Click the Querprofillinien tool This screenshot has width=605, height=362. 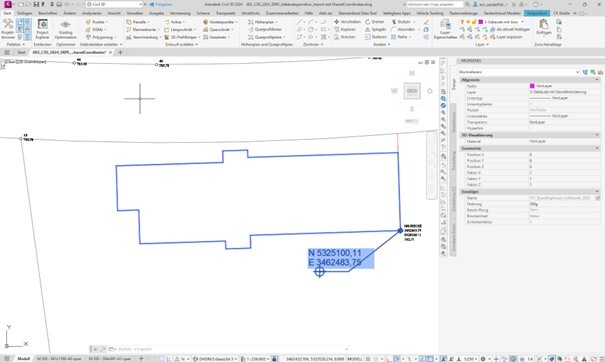(x=265, y=29)
